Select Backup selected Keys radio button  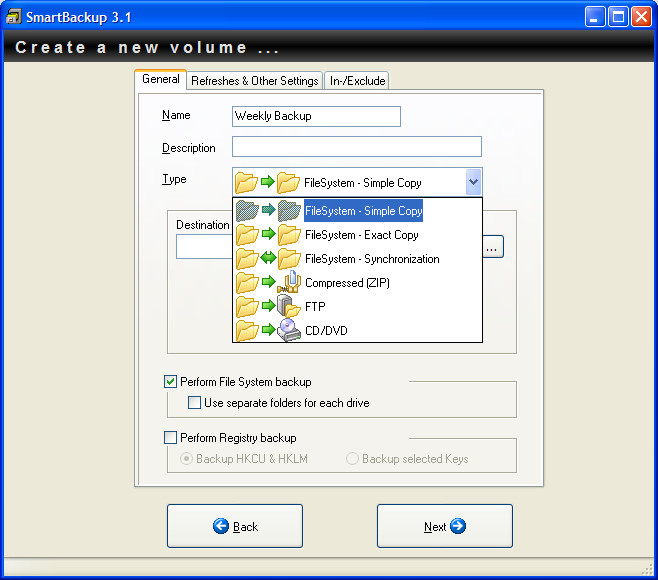coord(352,458)
